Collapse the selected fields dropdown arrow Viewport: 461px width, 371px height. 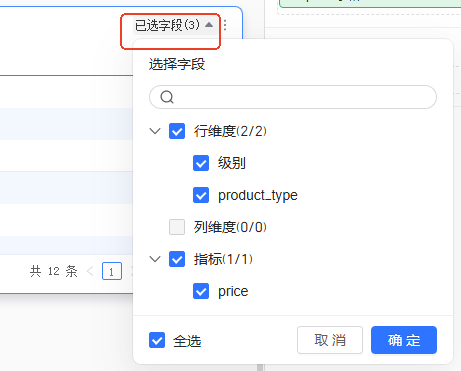pos(209,25)
